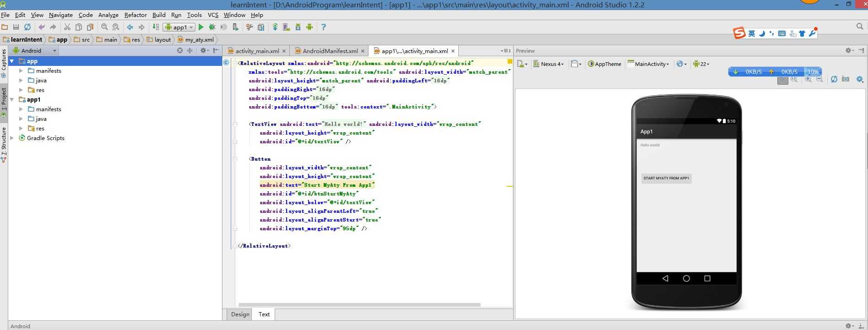Open Project Structure from the toolbar
868x330 pixels.
pos(261,27)
